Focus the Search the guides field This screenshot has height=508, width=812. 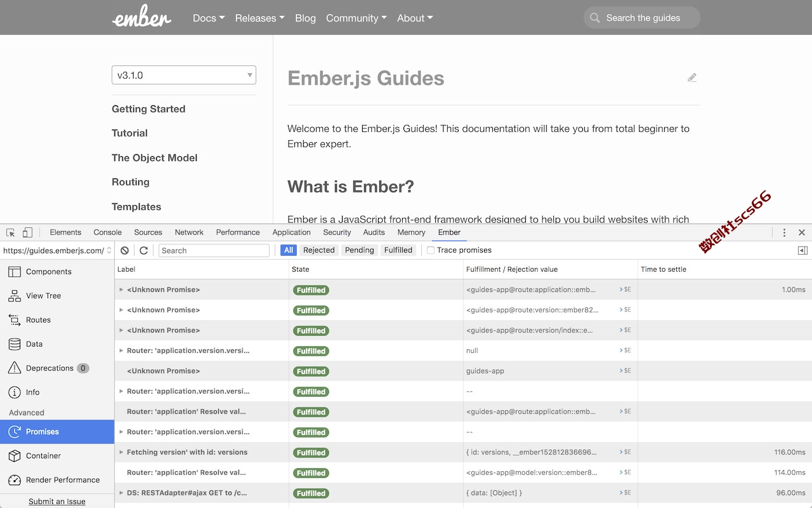click(x=641, y=18)
